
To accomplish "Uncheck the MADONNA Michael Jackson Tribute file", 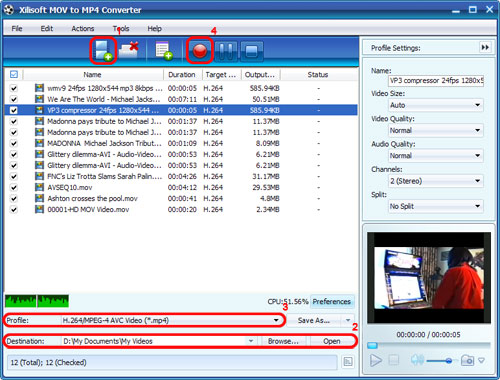I will pos(14,143).
